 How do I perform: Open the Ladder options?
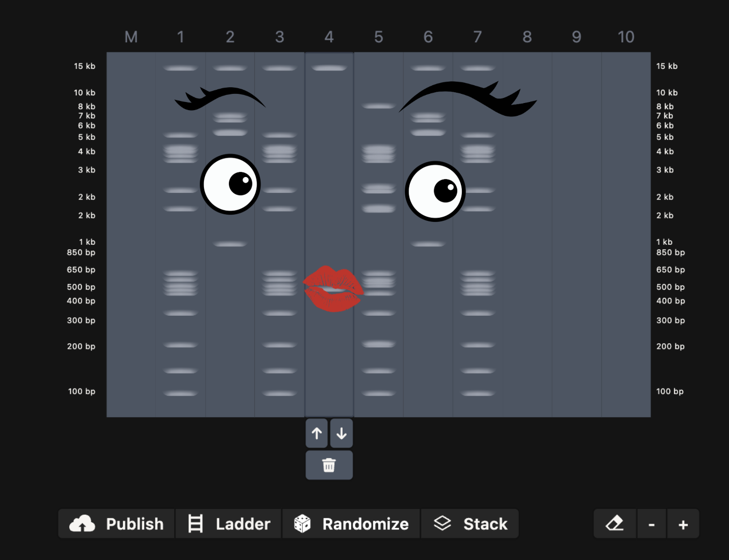[229, 524]
